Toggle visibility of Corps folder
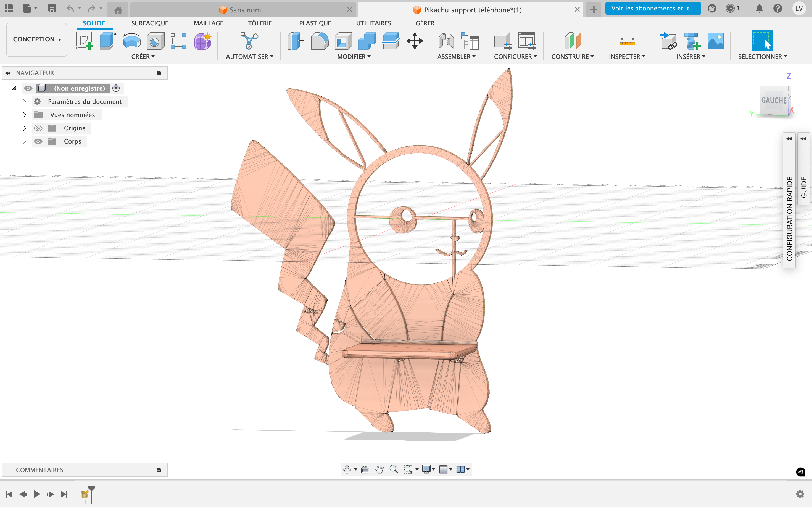The width and height of the screenshot is (812, 507). 38,141
